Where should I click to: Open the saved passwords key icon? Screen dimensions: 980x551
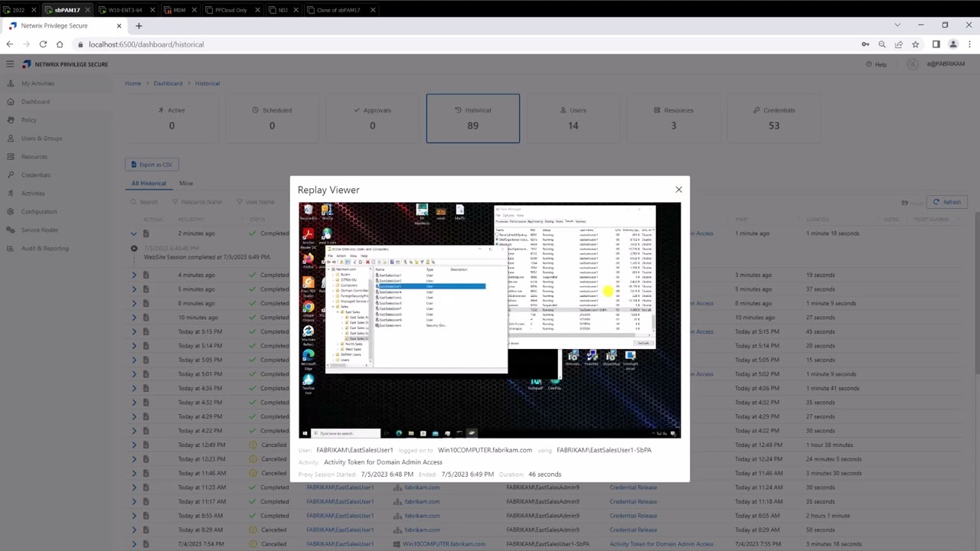point(865,44)
